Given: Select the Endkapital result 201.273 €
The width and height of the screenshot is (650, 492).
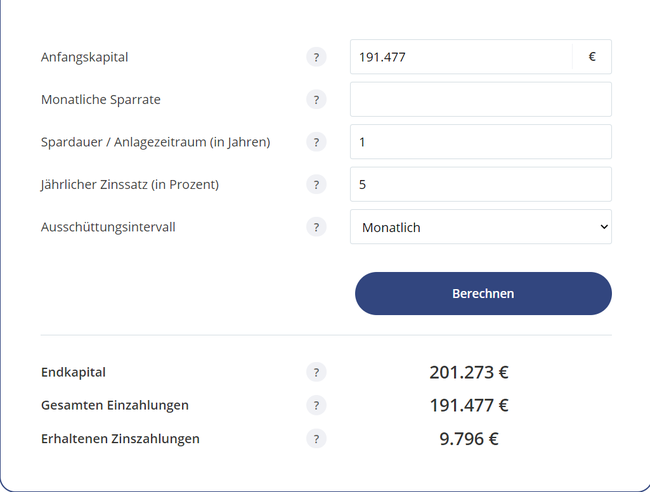Looking at the screenshot, I should click(x=469, y=372).
